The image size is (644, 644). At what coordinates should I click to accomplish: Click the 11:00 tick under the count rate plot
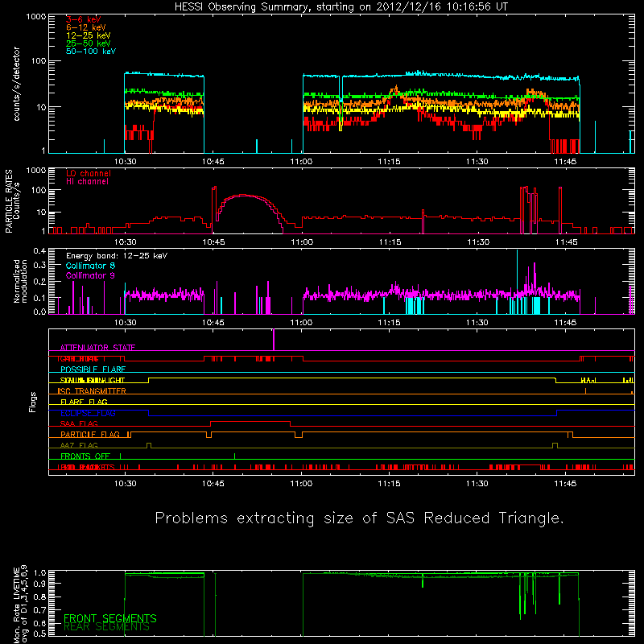tap(301, 162)
